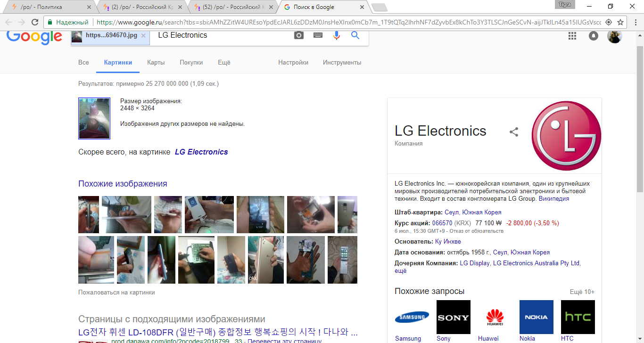Bookmark this page with star icon

click(x=620, y=22)
